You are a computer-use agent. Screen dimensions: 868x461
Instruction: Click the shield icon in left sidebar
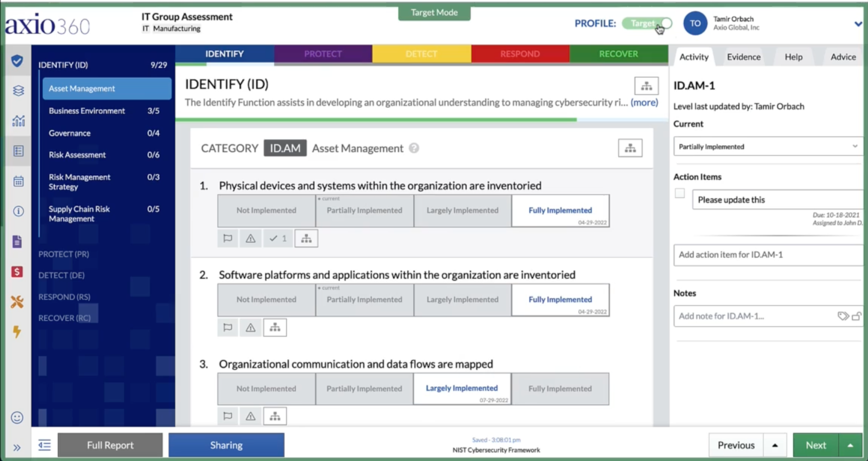pyautogui.click(x=17, y=61)
